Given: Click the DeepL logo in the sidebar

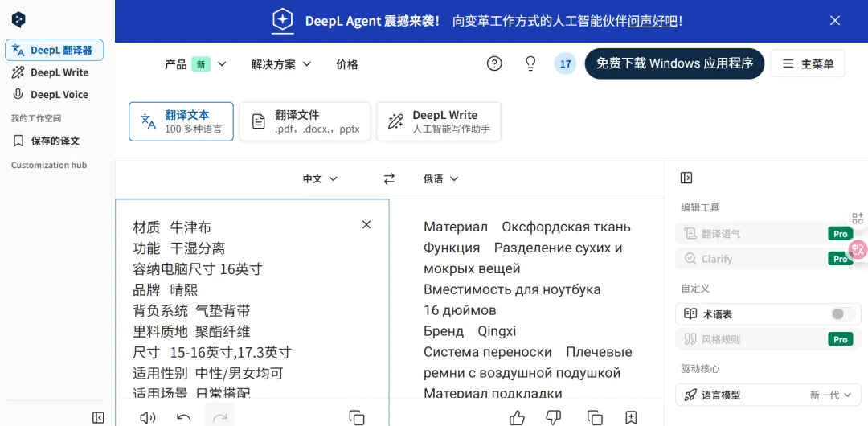Looking at the screenshot, I should point(18,20).
